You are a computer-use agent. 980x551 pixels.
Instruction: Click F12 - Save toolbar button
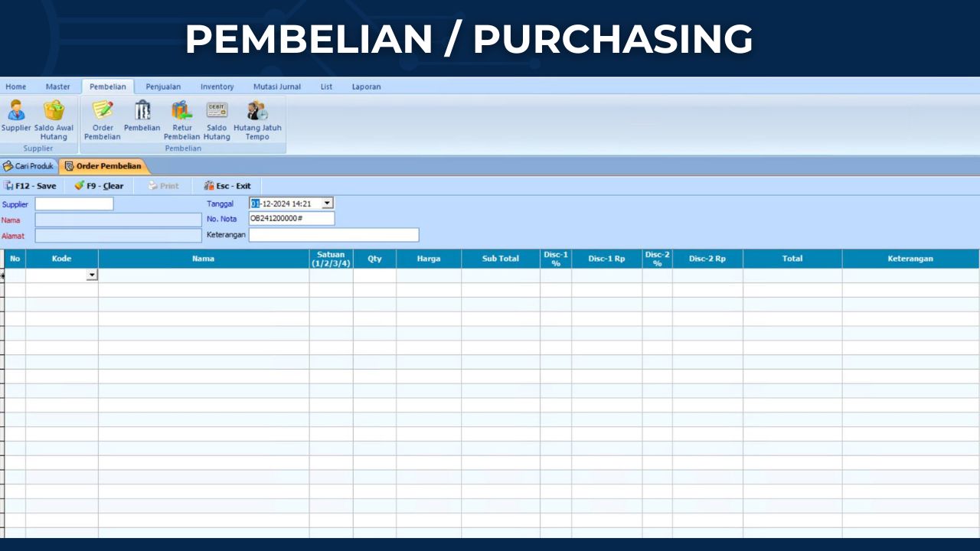(31, 186)
